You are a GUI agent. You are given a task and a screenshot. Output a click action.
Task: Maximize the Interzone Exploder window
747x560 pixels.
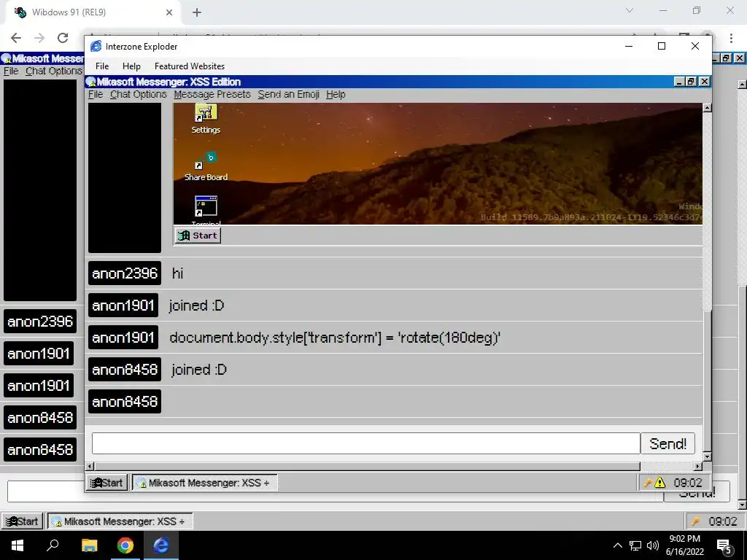[661, 46]
